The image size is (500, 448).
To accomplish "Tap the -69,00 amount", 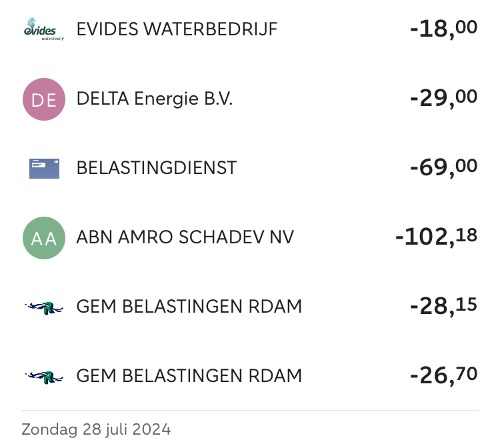I will [x=443, y=167].
